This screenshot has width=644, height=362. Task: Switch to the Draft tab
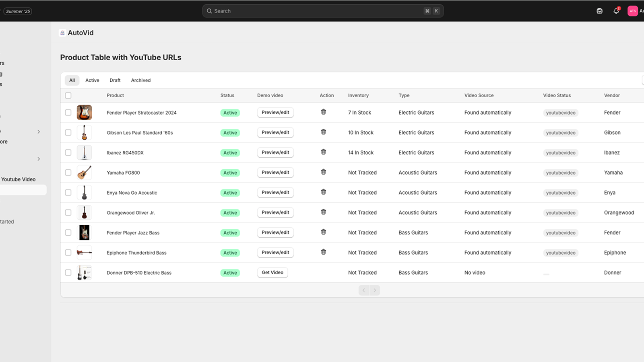115,80
